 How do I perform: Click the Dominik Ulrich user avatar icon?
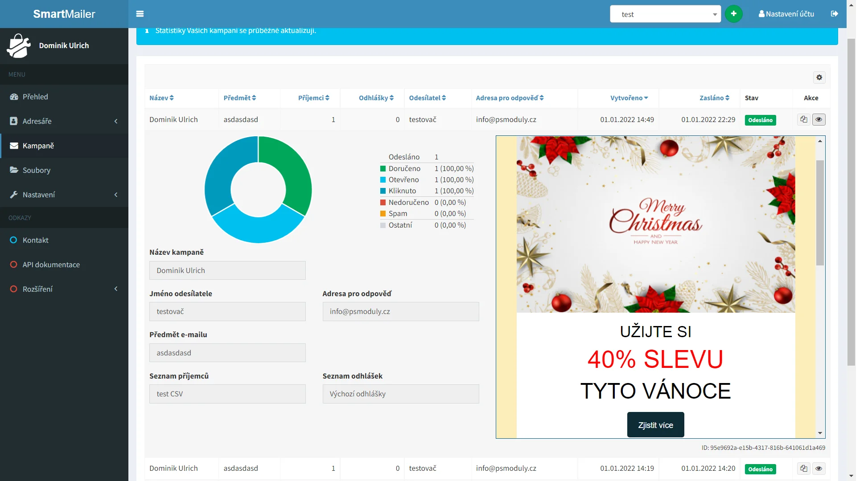[x=19, y=46]
